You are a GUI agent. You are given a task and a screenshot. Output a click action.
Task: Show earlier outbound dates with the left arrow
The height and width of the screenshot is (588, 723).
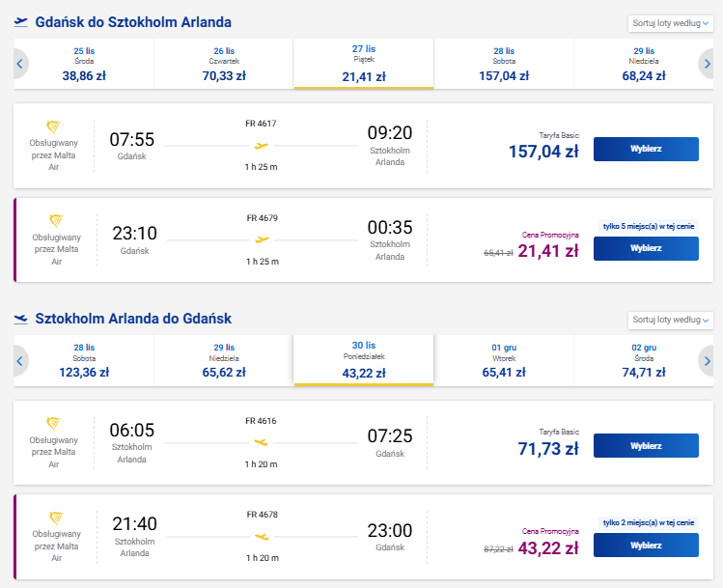point(19,64)
